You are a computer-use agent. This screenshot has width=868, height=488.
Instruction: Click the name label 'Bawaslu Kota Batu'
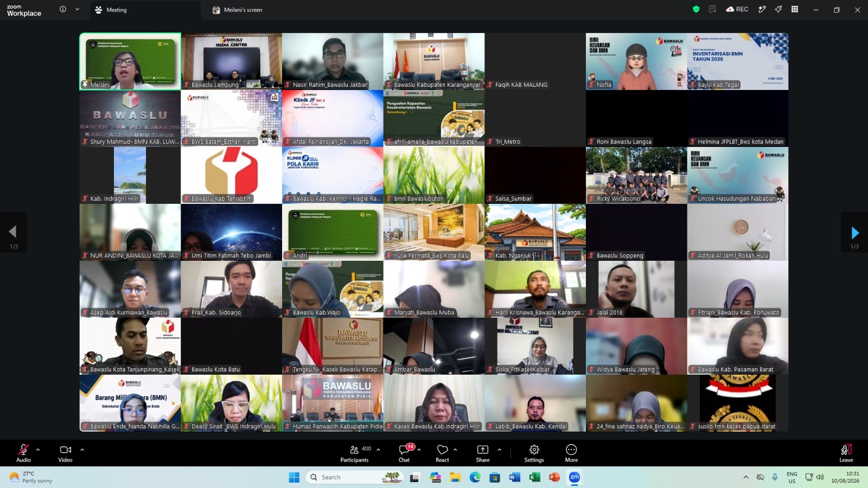pos(215,369)
